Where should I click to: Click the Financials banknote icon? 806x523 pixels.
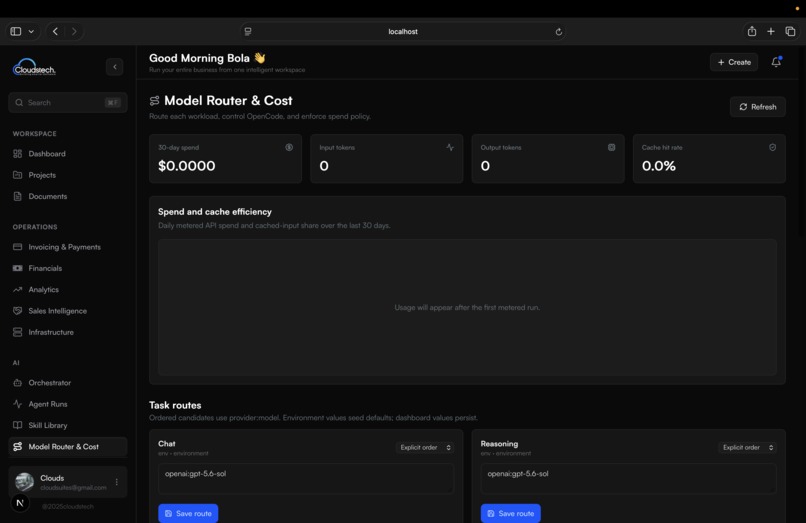coord(17,268)
